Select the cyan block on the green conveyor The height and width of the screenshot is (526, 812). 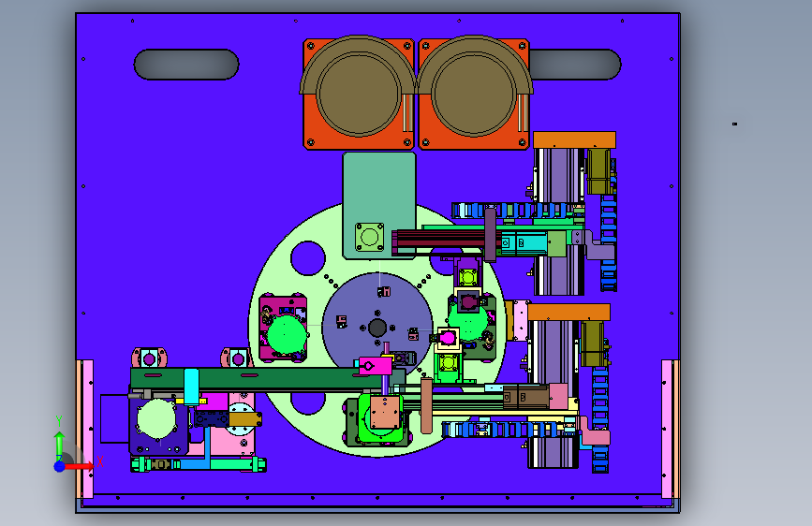[191, 387]
